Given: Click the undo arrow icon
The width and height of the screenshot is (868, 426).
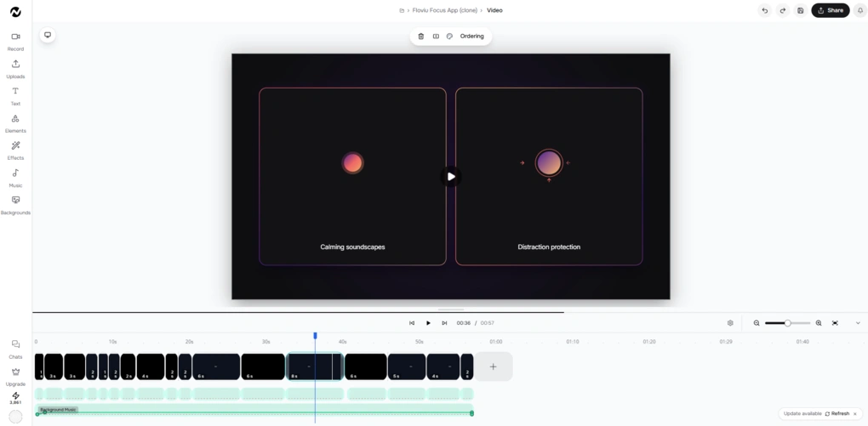Looking at the screenshot, I should pyautogui.click(x=764, y=10).
